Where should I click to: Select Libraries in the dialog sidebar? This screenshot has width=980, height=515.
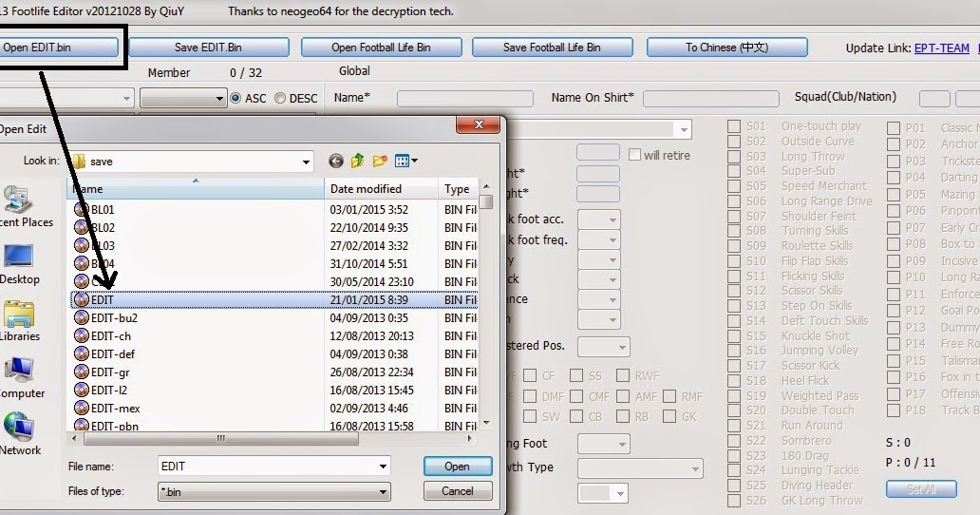point(19,321)
